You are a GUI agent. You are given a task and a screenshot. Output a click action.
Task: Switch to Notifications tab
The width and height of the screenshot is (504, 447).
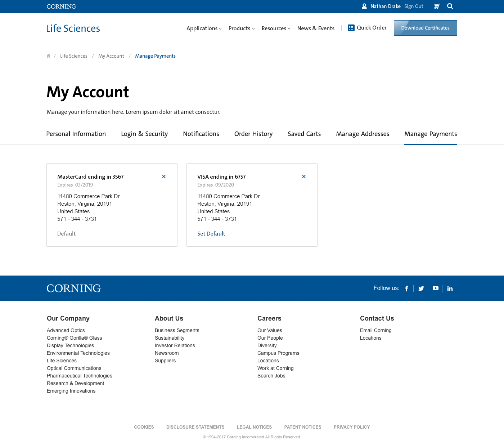(201, 134)
